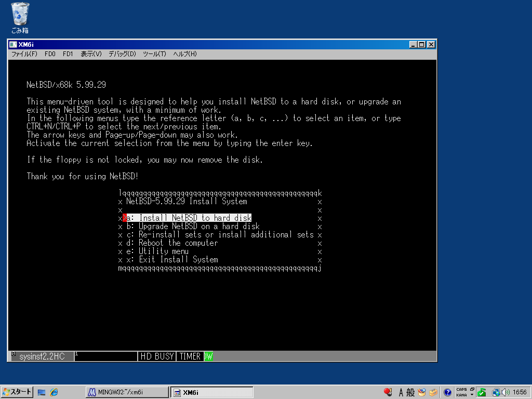
Task: Click the HD BUSY status indicator
Action: (x=157, y=356)
